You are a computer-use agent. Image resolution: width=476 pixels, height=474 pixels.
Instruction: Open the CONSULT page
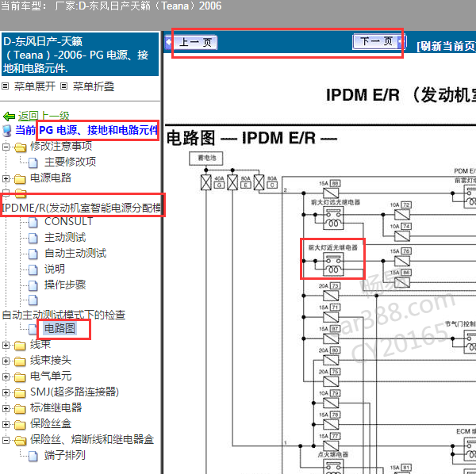[x=68, y=221]
